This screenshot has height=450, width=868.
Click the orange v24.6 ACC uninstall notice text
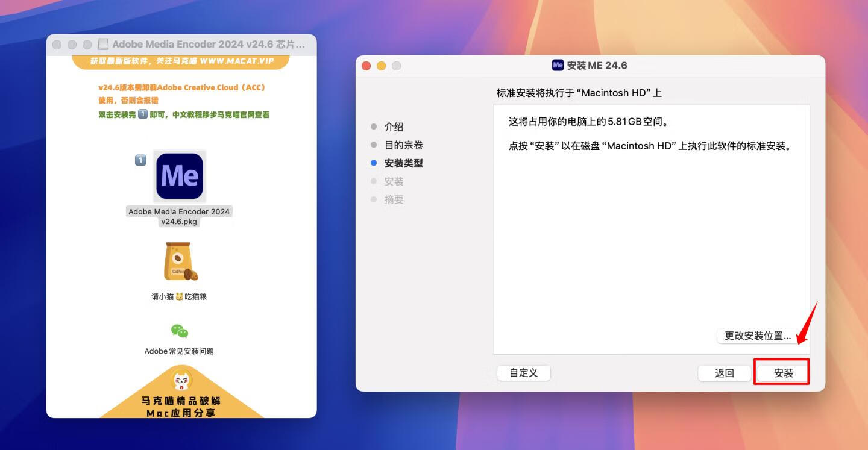[182, 93]
